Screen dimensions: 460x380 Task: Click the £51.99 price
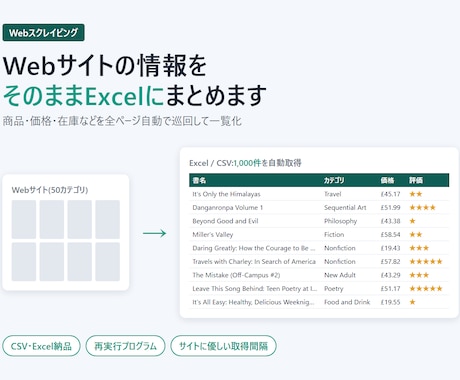[x=390, y=207]
